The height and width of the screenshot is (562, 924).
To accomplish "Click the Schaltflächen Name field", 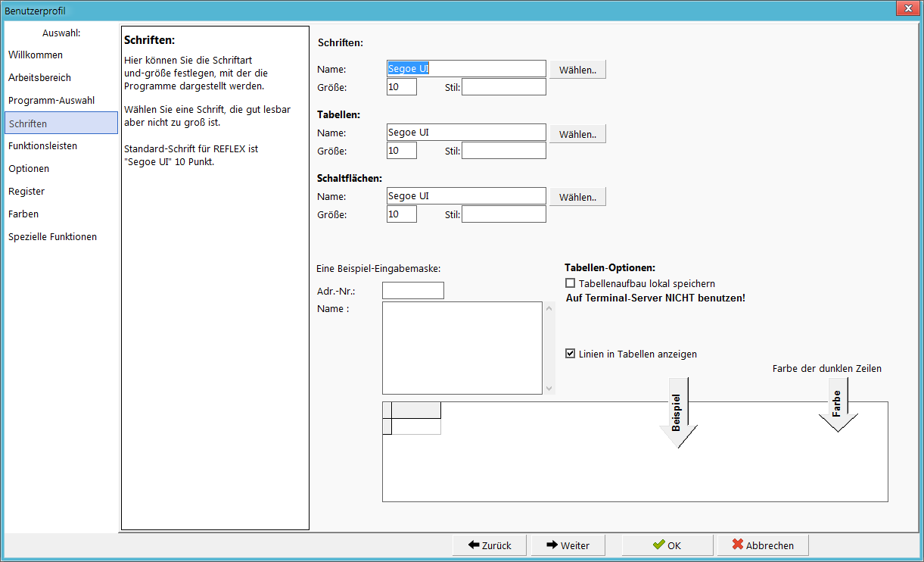I will point(465,196).
